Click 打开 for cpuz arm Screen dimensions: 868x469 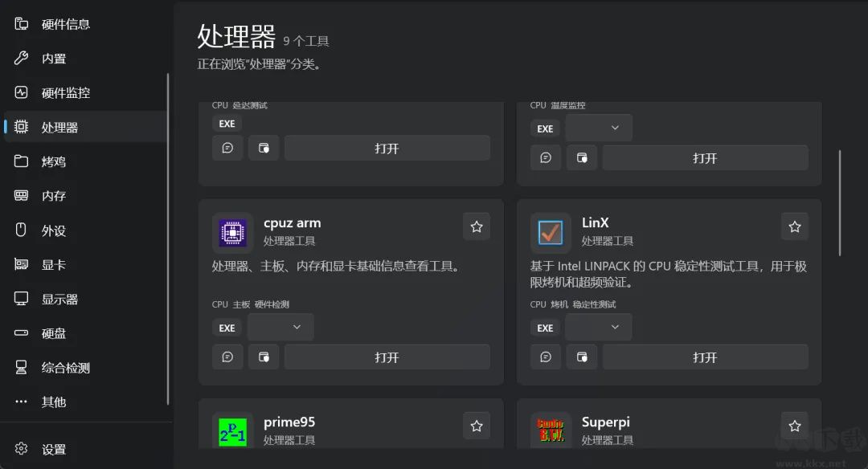pos(387,357)
